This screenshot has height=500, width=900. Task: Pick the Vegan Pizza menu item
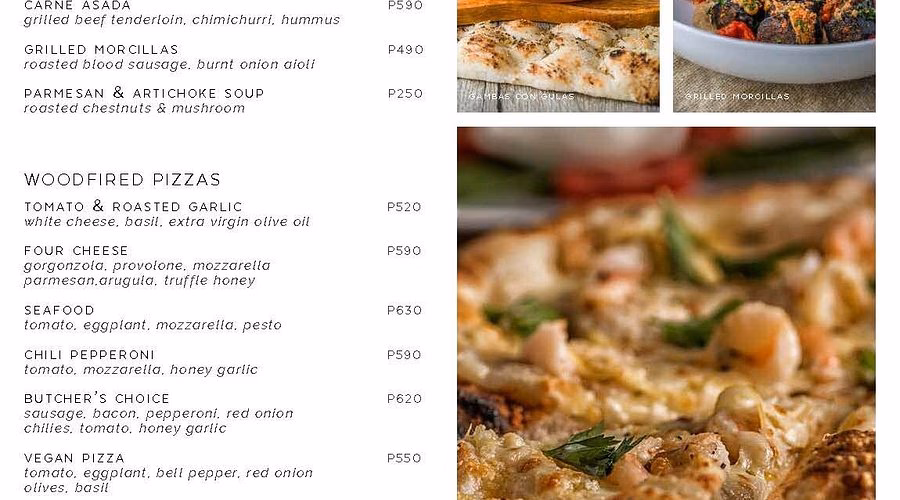point(75,458)
